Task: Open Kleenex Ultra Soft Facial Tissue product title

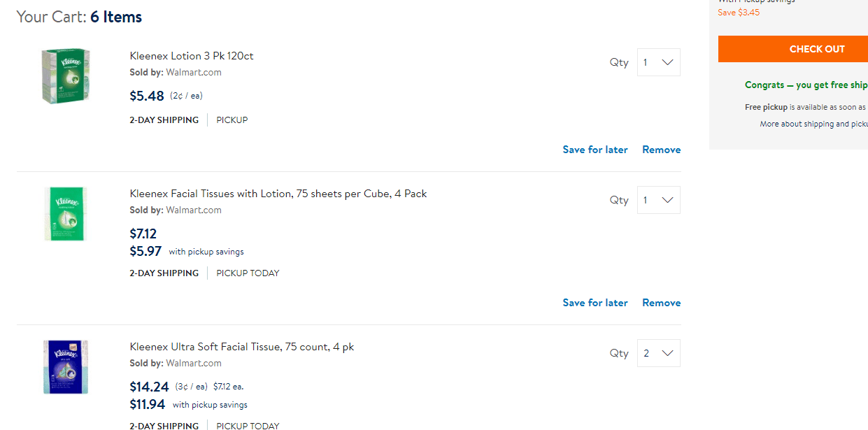Action: (x=242, y=347)
